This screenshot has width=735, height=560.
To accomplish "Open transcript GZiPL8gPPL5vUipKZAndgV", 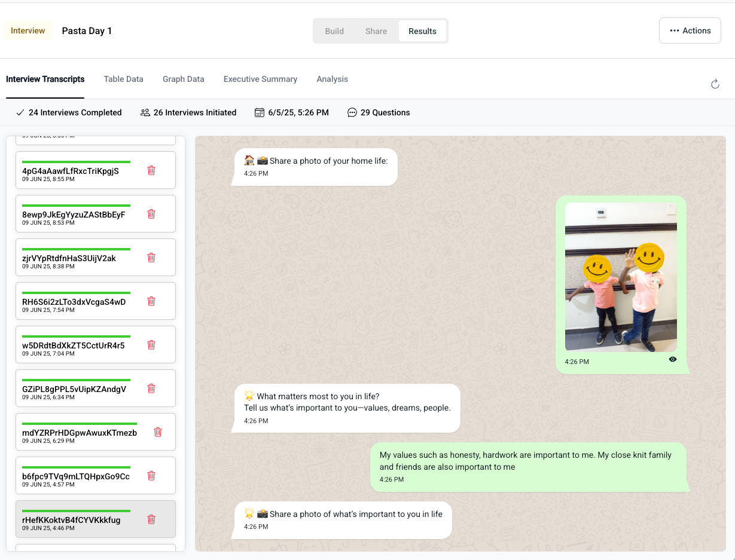I will pyautogui.click(x=96, y=388).
